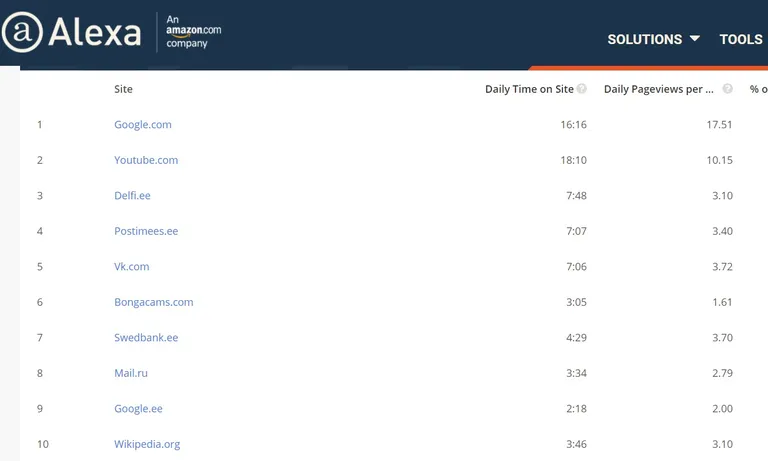Screen dimensions: 768x461
Task: Select the 7:07 time value for Postimees.ee
Action: pyautogui.click(x=576, y=231)
